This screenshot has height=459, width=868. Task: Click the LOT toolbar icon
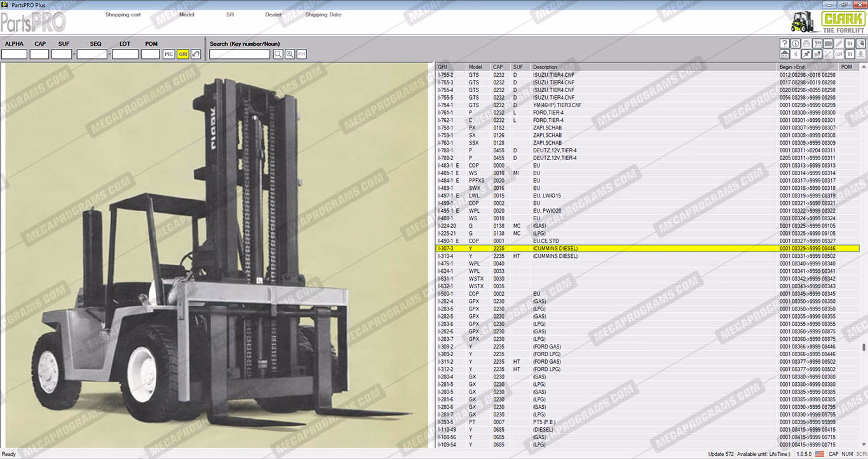[839, 54]
